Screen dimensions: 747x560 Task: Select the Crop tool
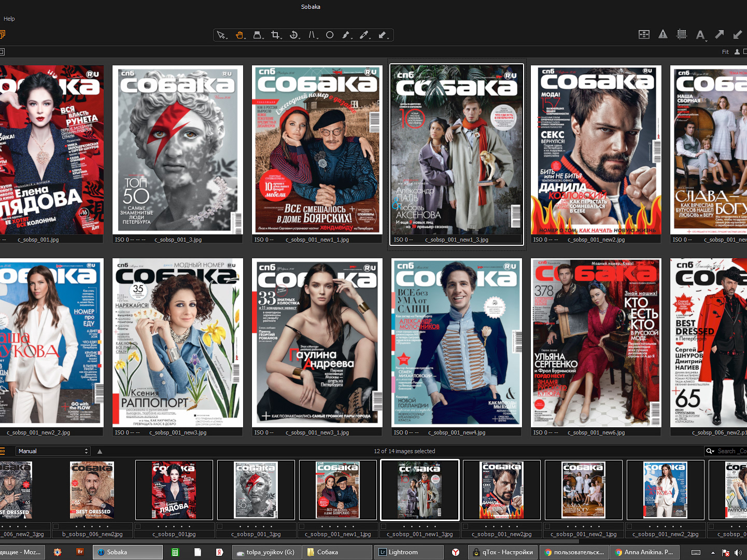click(x=275, y=35)
